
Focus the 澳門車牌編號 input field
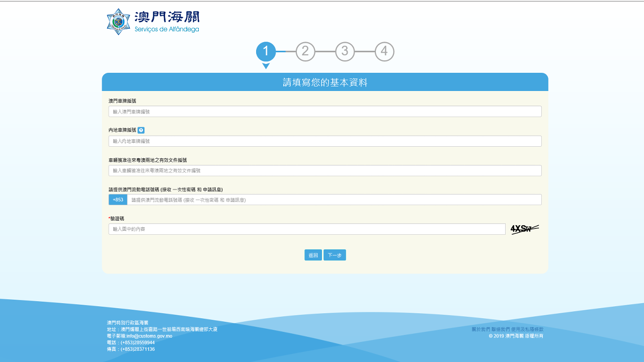click(325, 112)
